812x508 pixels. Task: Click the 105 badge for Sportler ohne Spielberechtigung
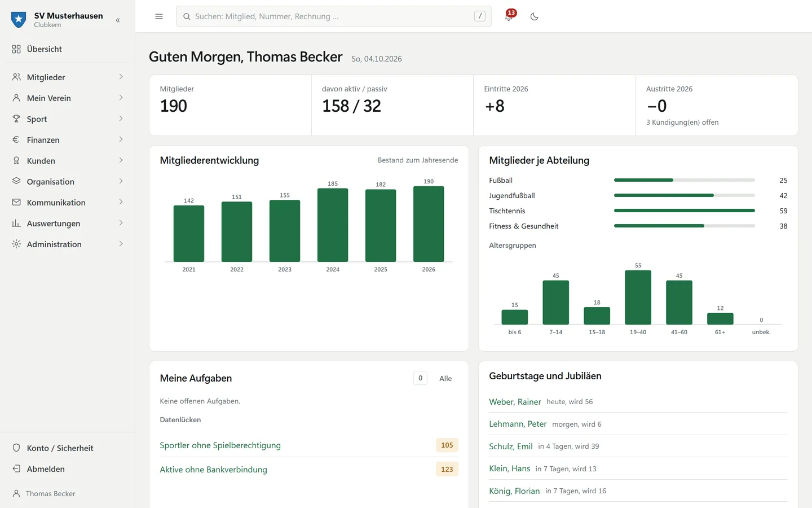point(447,445)
